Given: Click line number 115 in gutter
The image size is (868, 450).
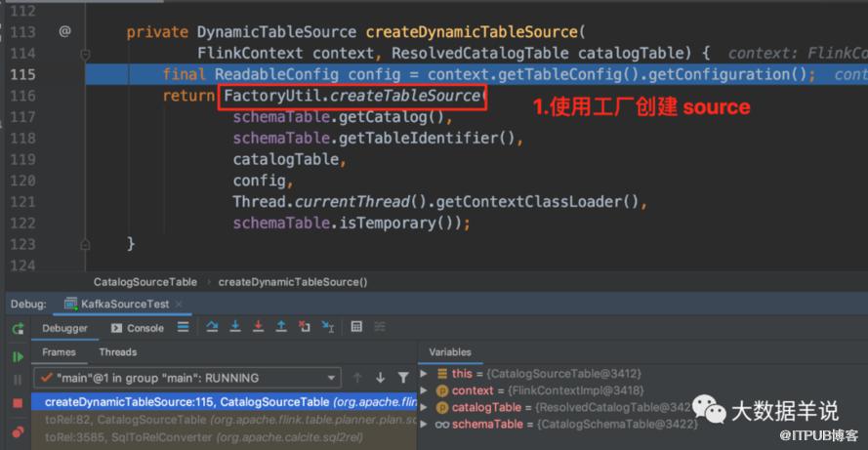Looking at the screenshot, I should point(22,74).
